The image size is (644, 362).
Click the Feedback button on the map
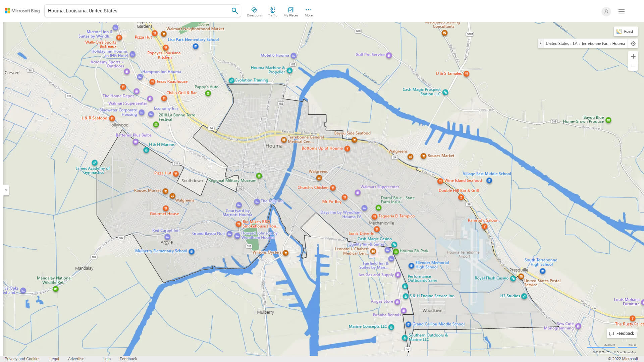(621, 333)
